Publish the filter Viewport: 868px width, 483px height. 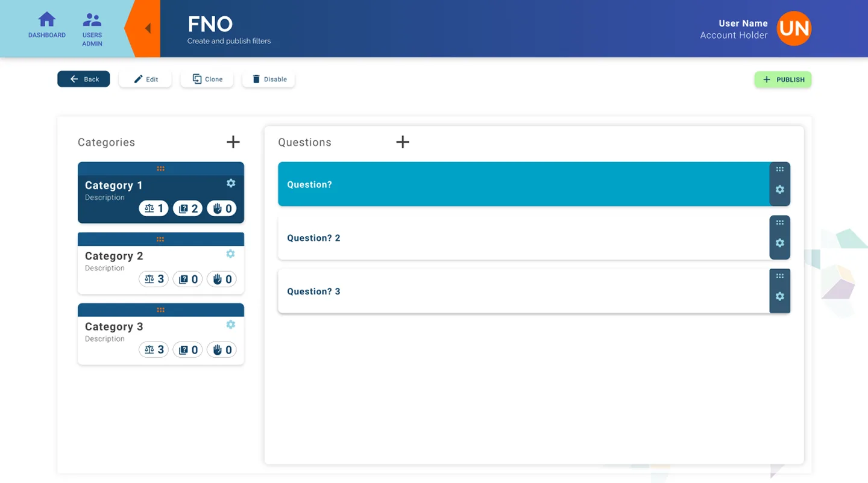783,79
